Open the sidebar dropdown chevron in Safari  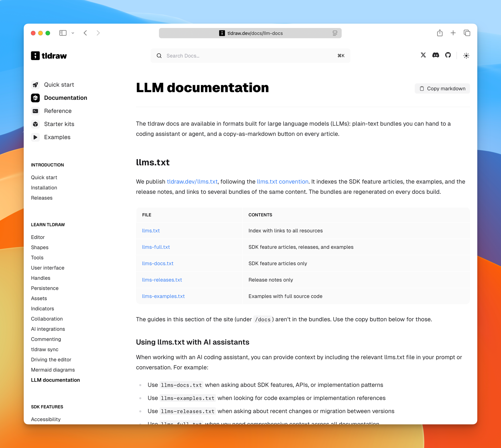tap(73, 33)
